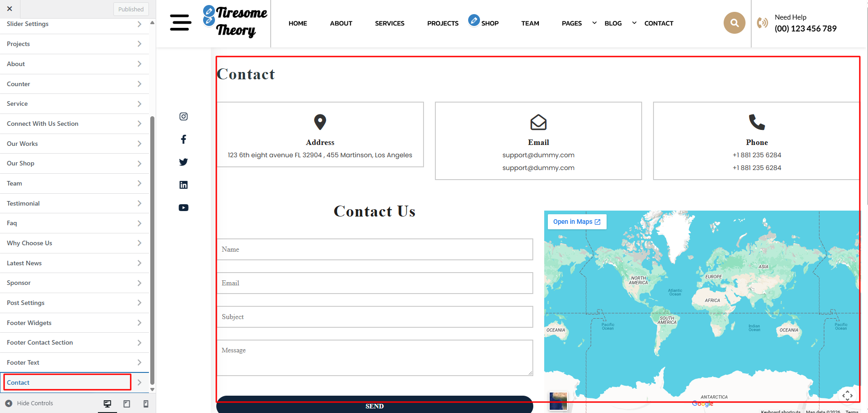Expand the Footer Text section

pyautogui.click(x=75, y=362)
